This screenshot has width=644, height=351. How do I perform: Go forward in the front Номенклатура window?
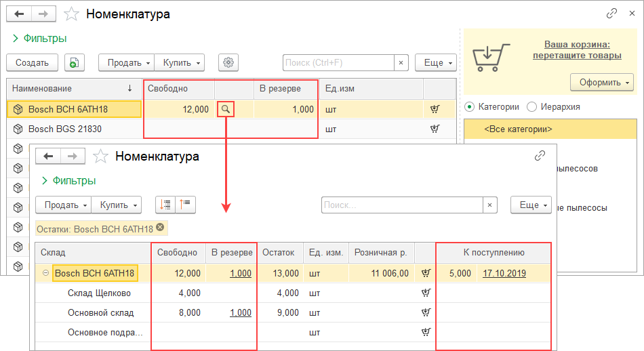pos(73,157)
